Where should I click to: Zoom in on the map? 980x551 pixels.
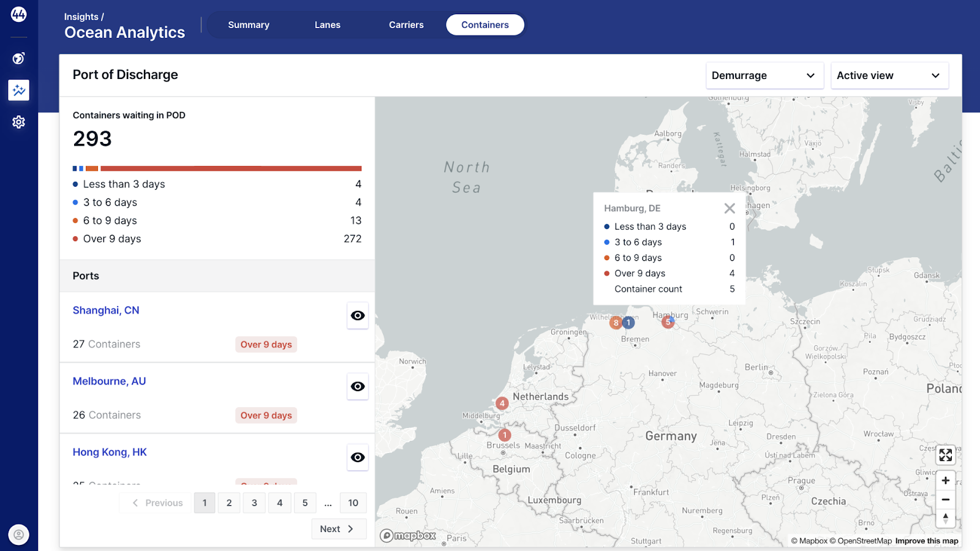click(x=946, y=481)
